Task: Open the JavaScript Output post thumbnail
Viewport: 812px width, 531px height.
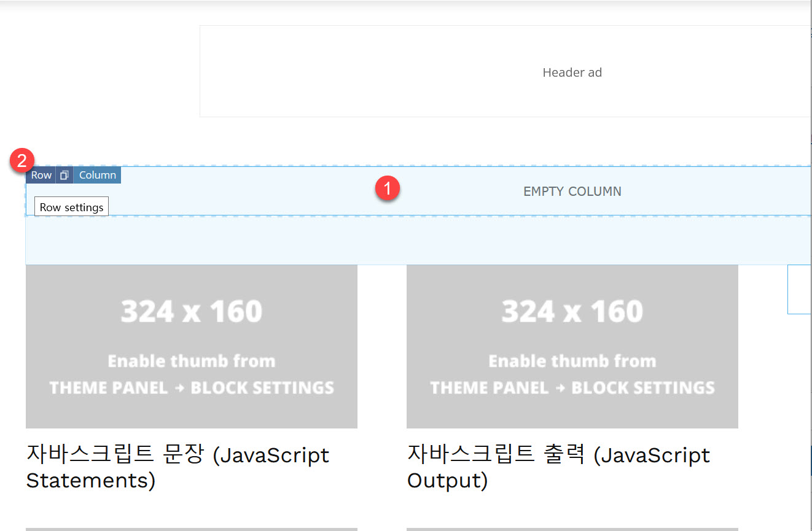Action: pyautogui.click(x=572, y=346)
